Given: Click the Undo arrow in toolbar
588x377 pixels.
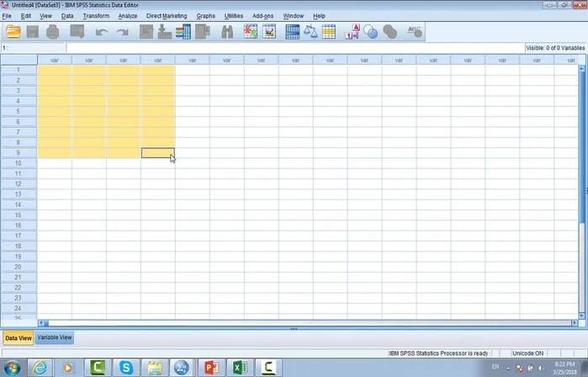Looking at the screenshot, I should point(102,32).
